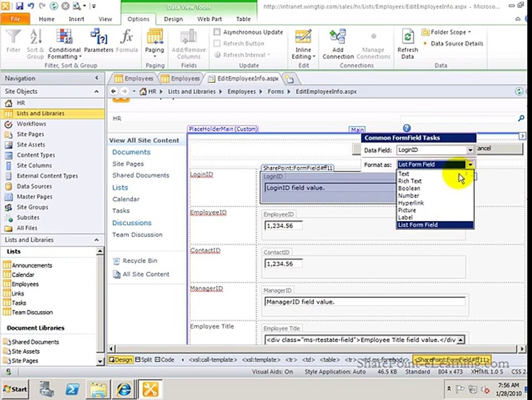This screenshot has height=400, width=532.
Task: Collapse Lists and Libraries section
Action: tap(97, 239)
